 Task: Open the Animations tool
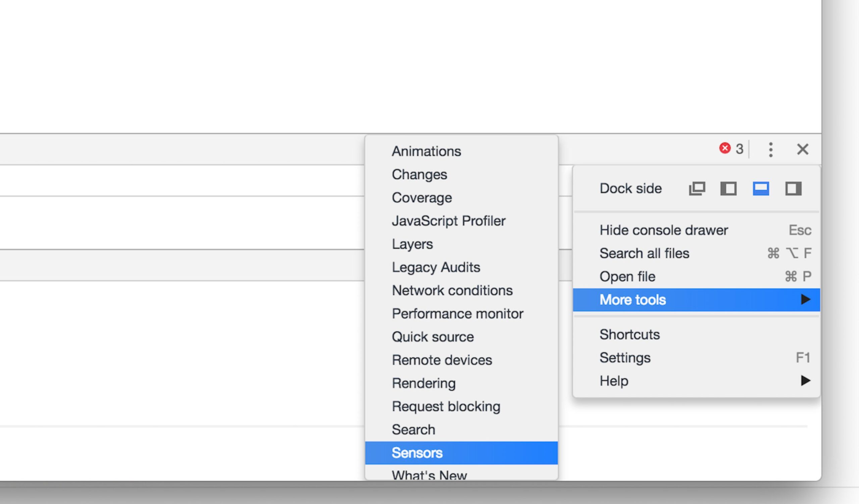pyautogui.click(x=426, y=151)
